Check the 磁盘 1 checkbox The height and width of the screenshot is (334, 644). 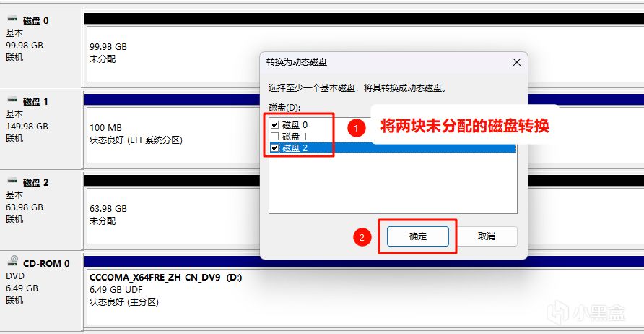click(x=275, y=136)
